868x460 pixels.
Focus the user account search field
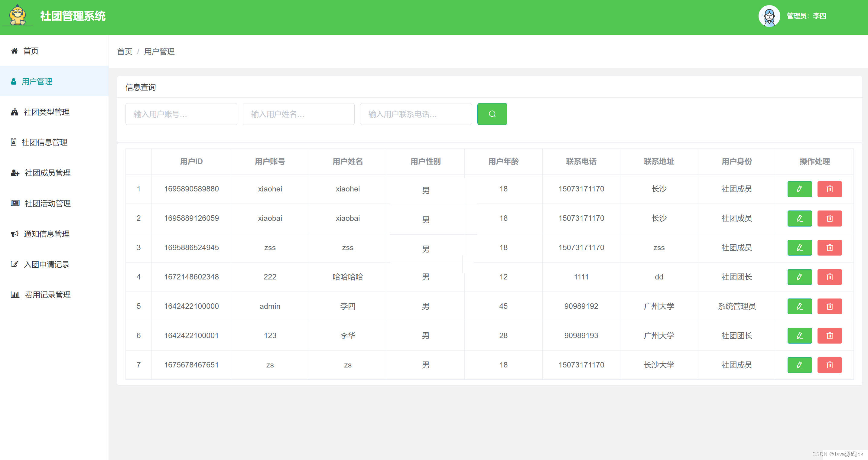[181, 114]
